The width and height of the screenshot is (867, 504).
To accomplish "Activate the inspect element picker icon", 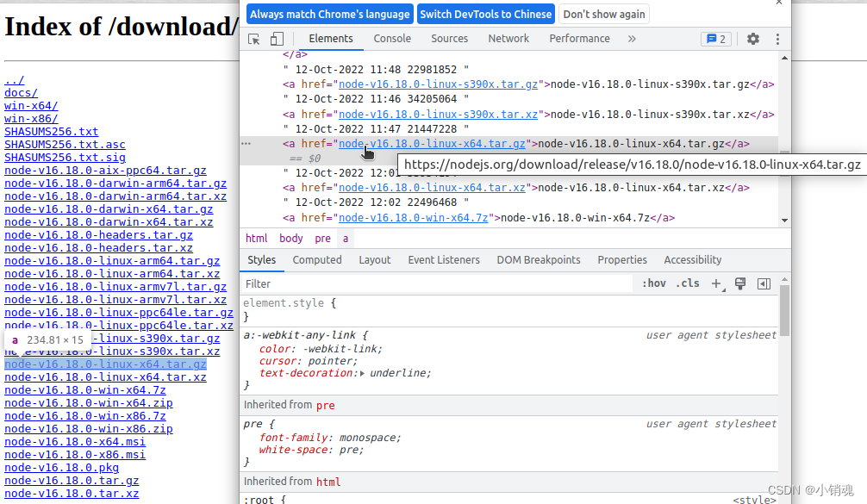I will 253,39.
